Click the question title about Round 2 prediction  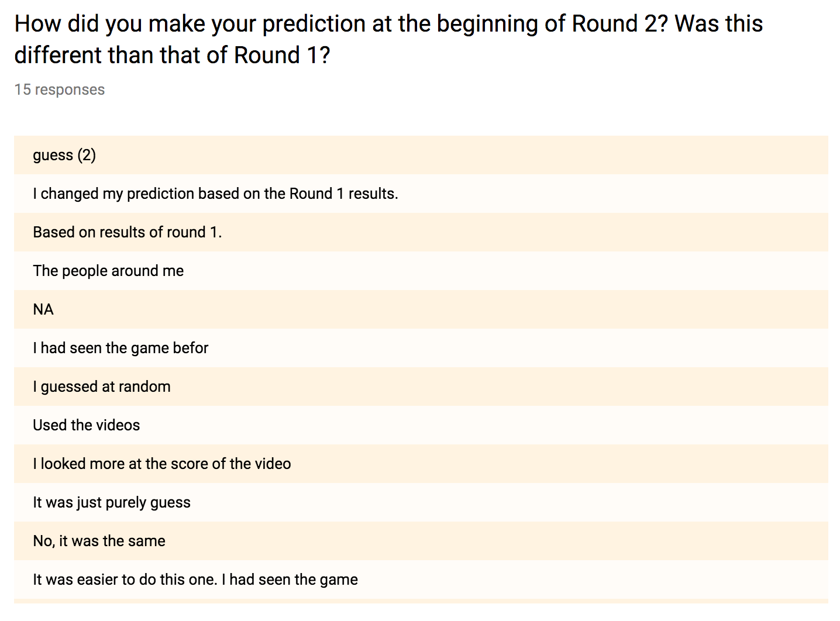coord(388,39)
